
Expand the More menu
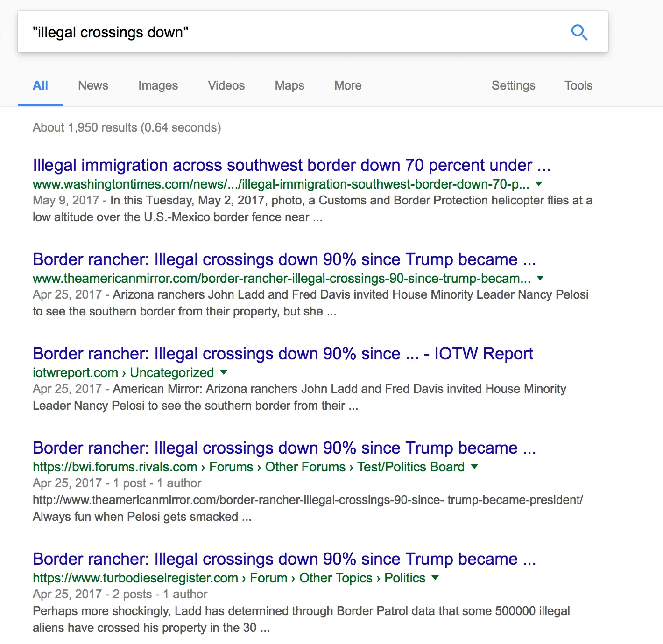(x=348, y=85)
